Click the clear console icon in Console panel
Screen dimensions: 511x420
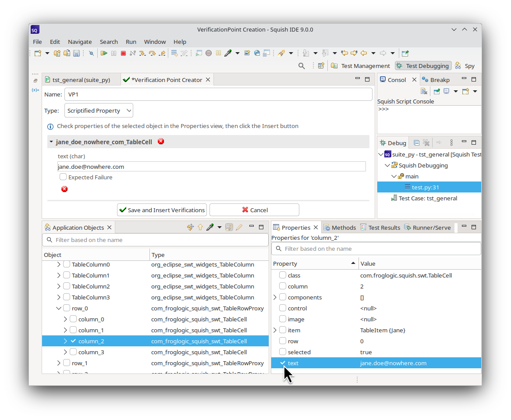[424, 91]
